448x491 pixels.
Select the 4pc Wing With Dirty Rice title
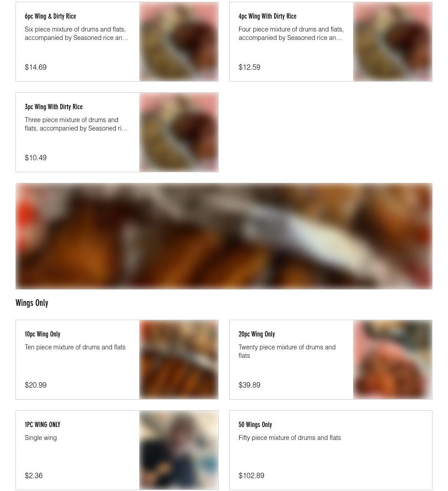point(267,16)
